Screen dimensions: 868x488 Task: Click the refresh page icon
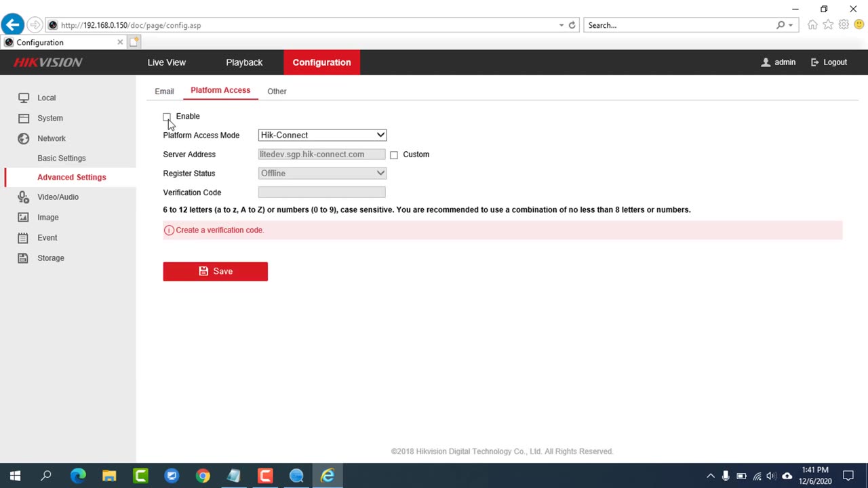pos(572,25)
